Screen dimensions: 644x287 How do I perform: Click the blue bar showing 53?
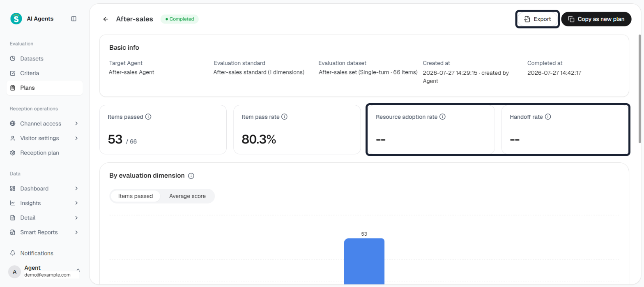pyautogui.click(x=364, y=261)
